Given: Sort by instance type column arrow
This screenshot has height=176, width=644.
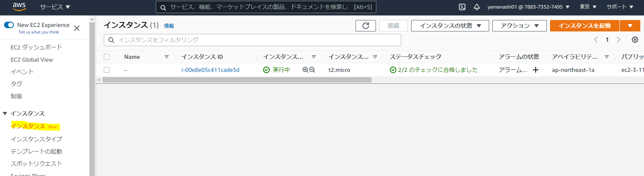Looking at the screenshot, I should click(375, 57).
